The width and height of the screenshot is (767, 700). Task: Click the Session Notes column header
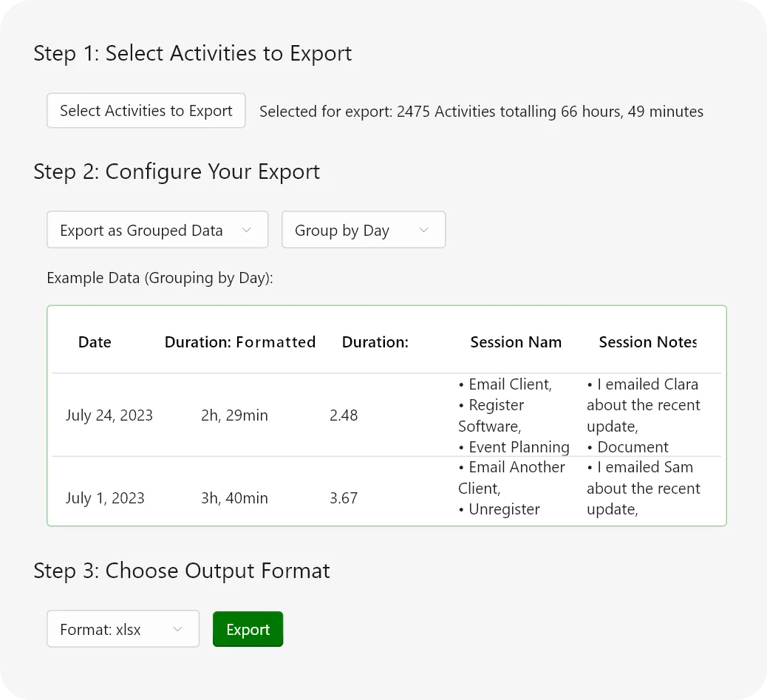[x=647, y=342]
